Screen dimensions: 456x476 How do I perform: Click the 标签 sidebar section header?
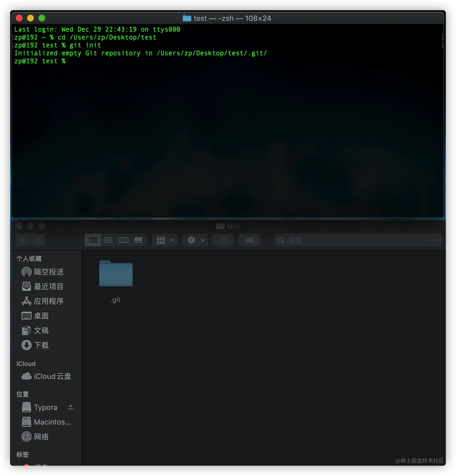pyautogui.click(x=23, y=454)
